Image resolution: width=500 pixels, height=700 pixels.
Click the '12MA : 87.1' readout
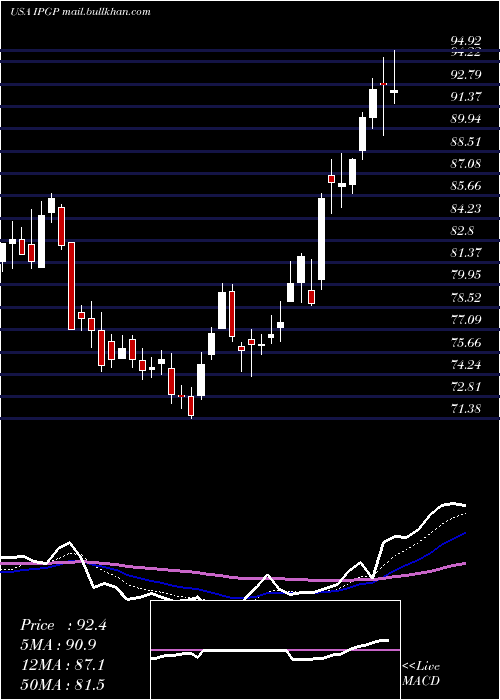pyautogui.click(x=62, y=665)
